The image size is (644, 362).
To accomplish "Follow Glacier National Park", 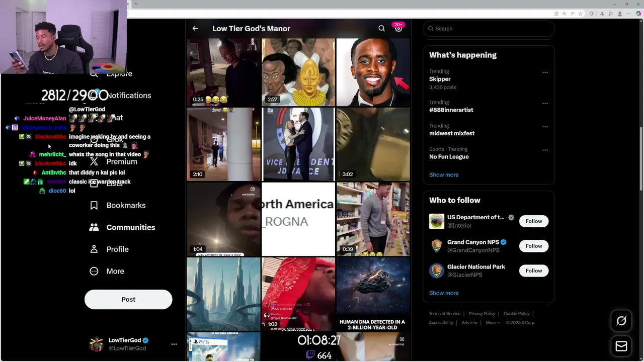I will [534, 270].
